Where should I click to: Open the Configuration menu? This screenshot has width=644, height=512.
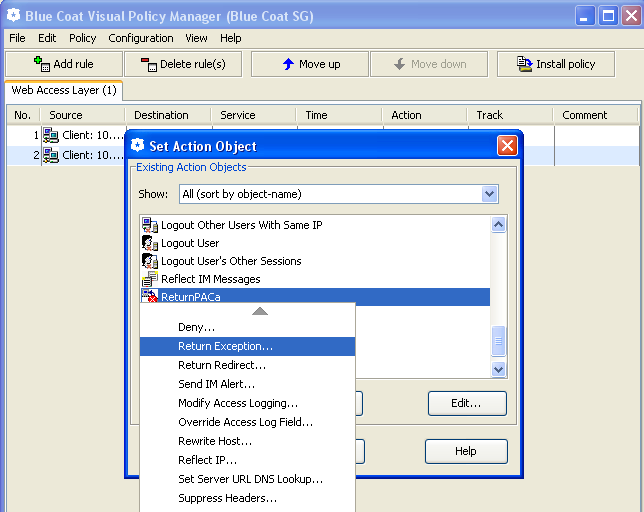(140, 38)
